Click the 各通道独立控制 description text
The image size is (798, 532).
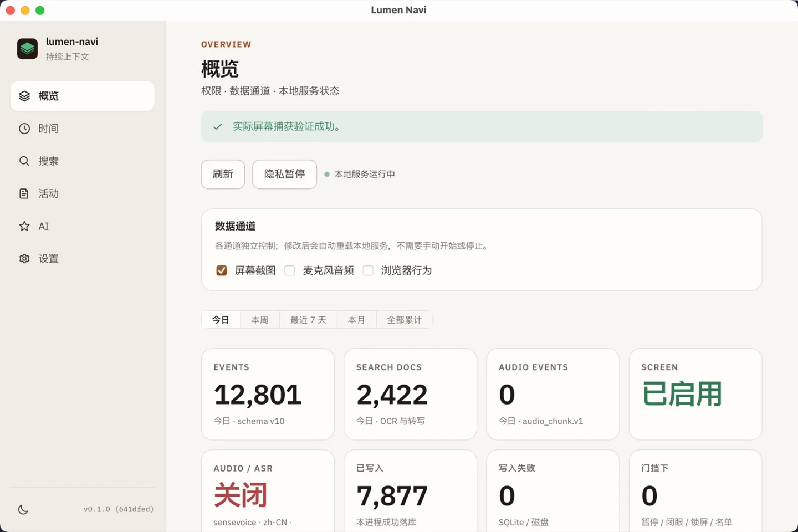[352, 246]
